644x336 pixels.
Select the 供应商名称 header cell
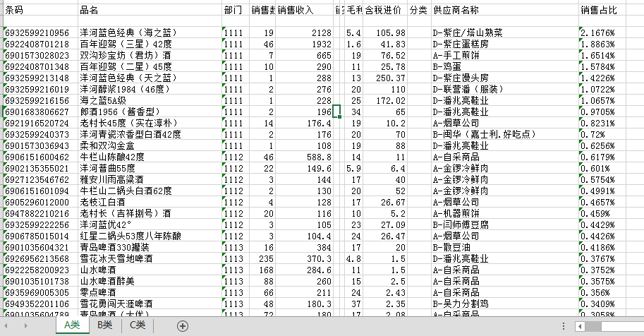[505, 10]
